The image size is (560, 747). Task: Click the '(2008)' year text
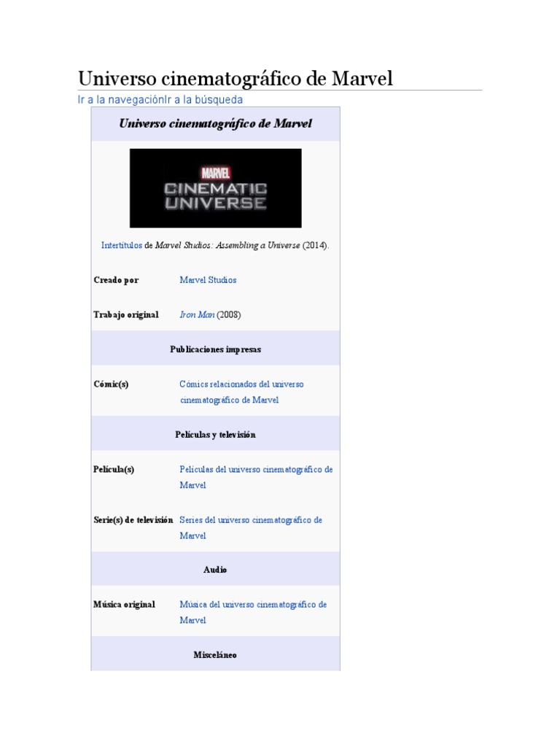tap(228, 315)
